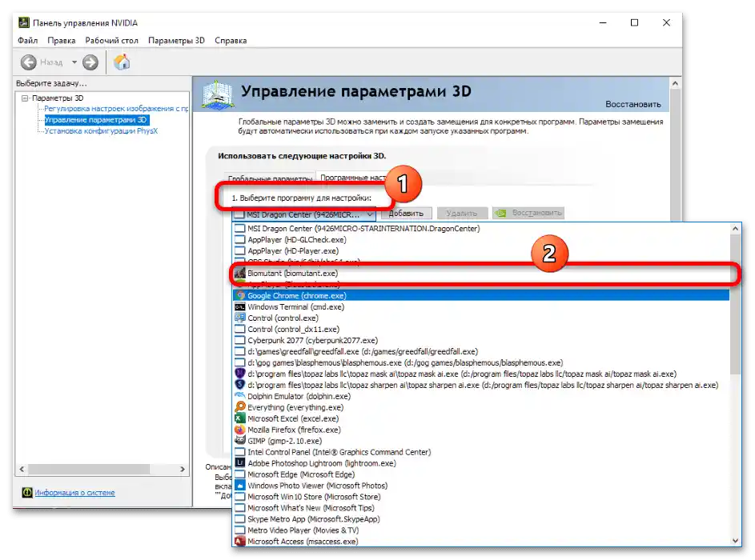Viewport: 755px width, 560px height.
Task: Select the greedfall.exe entry
Action: tap(481, 351)
